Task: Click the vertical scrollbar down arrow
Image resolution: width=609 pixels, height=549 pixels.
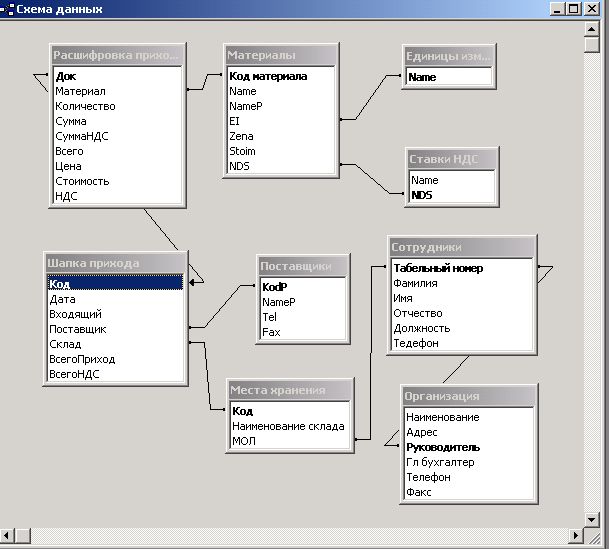Action: click(x=592, y=519)
